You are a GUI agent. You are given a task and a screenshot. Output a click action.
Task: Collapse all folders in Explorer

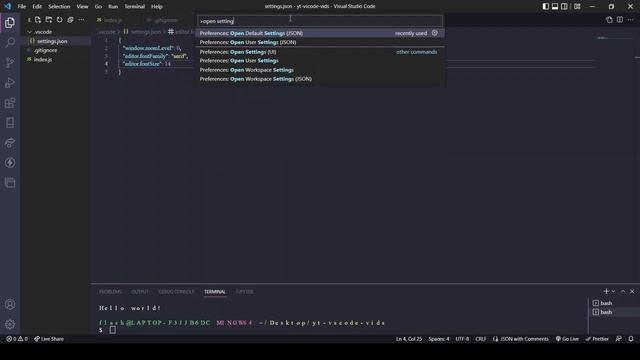point(70,20)
